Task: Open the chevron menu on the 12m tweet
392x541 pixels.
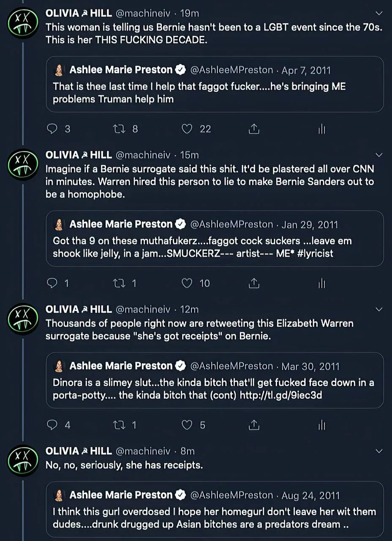Action: coord(379,309)
